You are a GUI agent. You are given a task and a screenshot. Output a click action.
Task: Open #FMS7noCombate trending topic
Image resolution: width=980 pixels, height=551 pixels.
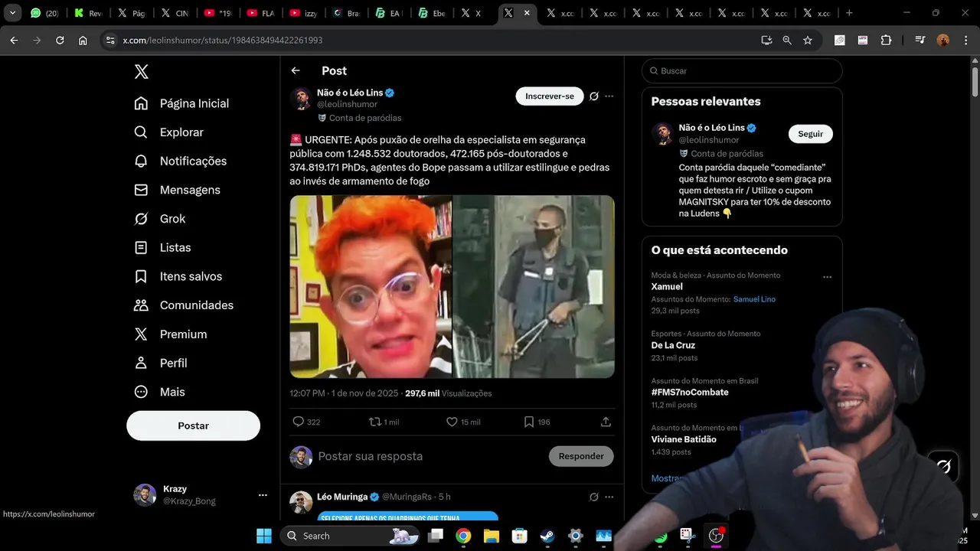(x=690, y=392)
